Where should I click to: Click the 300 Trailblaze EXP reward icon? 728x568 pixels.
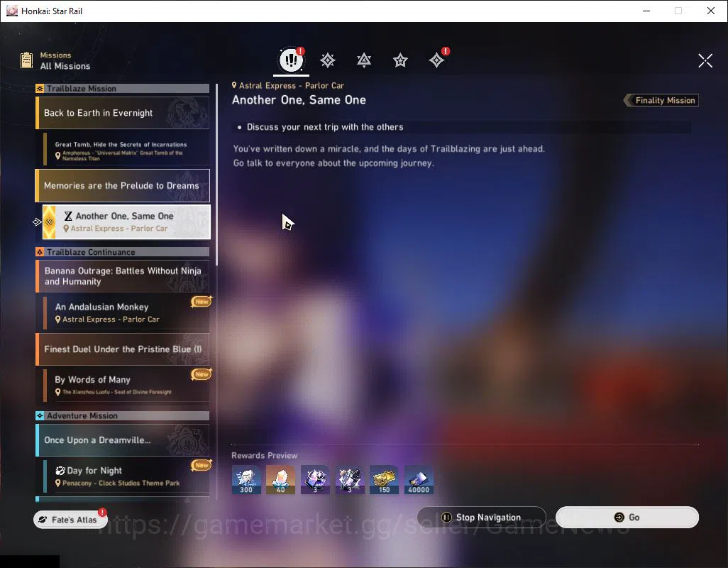click(x=246, y=480)
